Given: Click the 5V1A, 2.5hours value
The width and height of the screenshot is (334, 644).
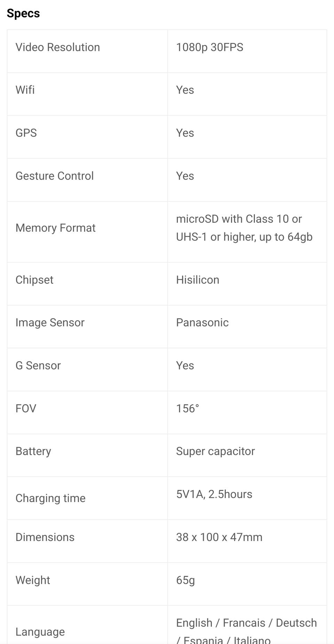Looking at the screenshot, I should coord(214,494).
